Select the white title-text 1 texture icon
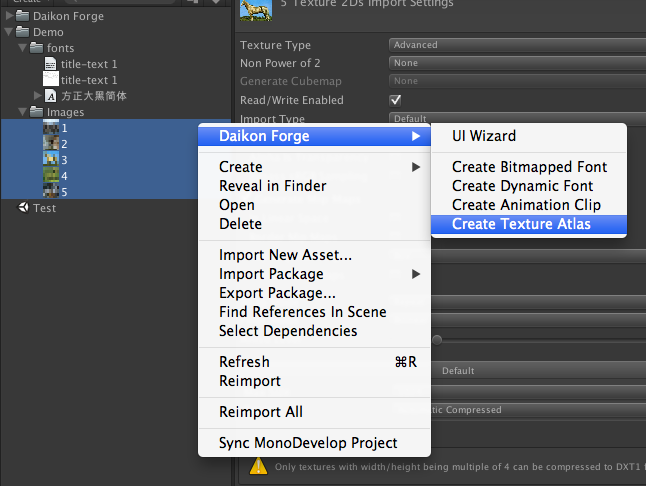Viewport: 646px width, 486px height. 51,79
